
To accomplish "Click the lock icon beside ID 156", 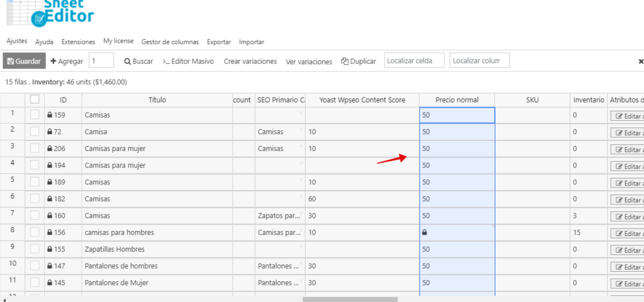I will pos(50,233).
